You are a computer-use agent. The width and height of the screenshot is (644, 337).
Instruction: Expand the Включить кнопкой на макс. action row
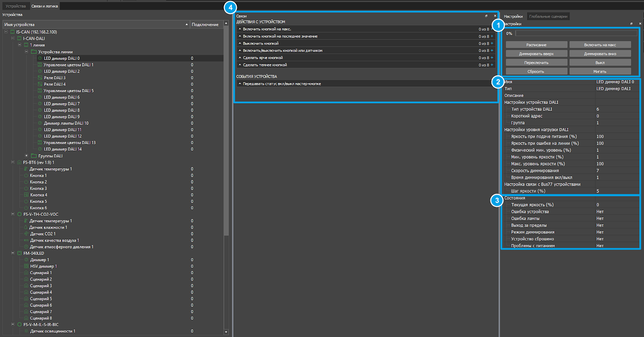click(x=240, y=29)
